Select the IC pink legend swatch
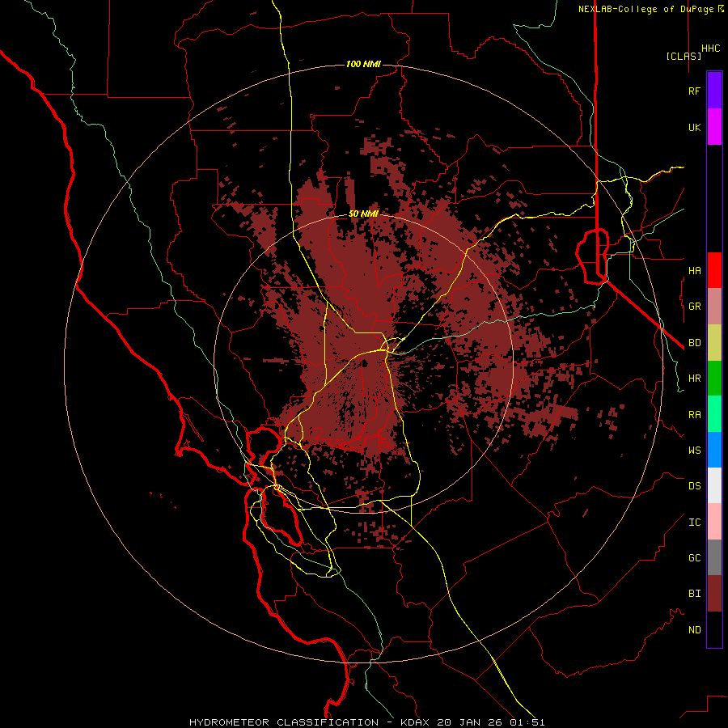The height and width of the screenshot is (728, 728). (714, 522)
